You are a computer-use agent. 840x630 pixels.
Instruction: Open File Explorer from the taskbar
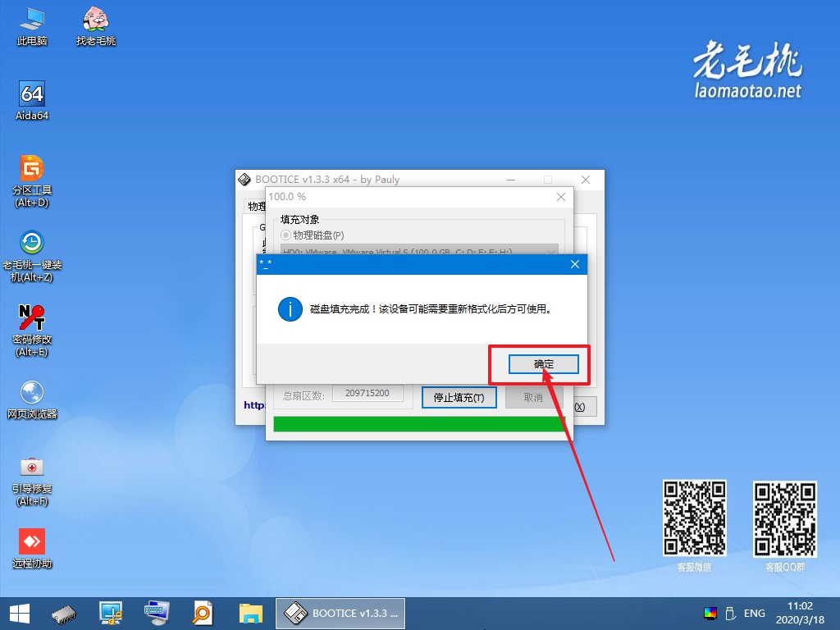pos(251,614)
